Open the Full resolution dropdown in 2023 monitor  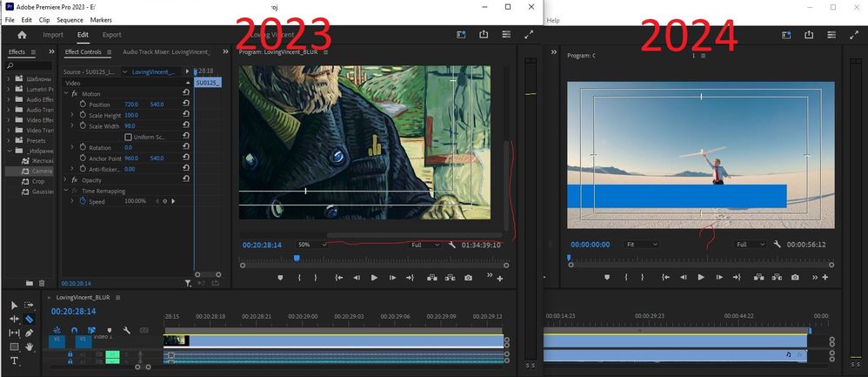(x=425, y=245)
